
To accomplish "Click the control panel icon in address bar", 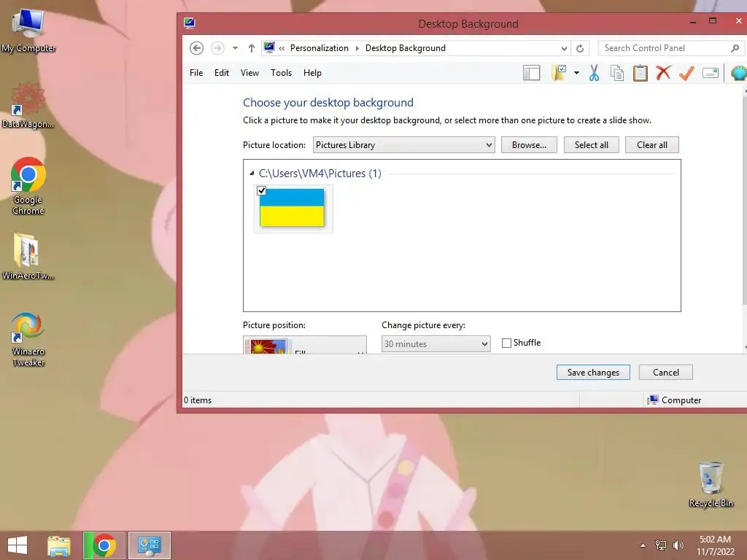I will (x=269, y=47).
